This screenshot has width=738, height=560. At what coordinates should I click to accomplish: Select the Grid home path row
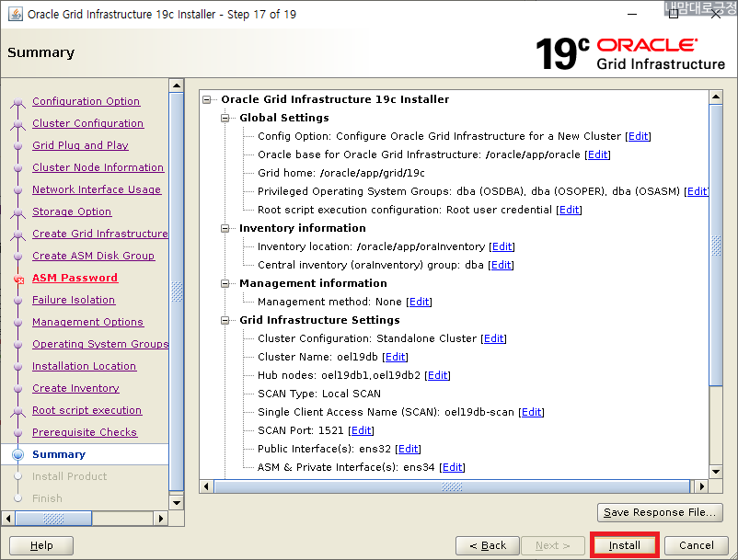click(x=340, y=173)
